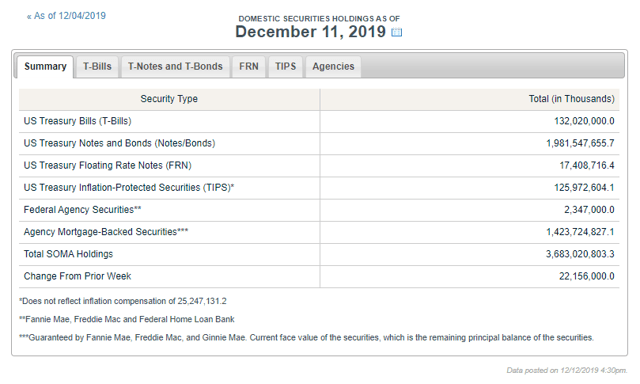Click the inflation compensation footnote text
Viewport: 640px width, 384px height.
123,301
